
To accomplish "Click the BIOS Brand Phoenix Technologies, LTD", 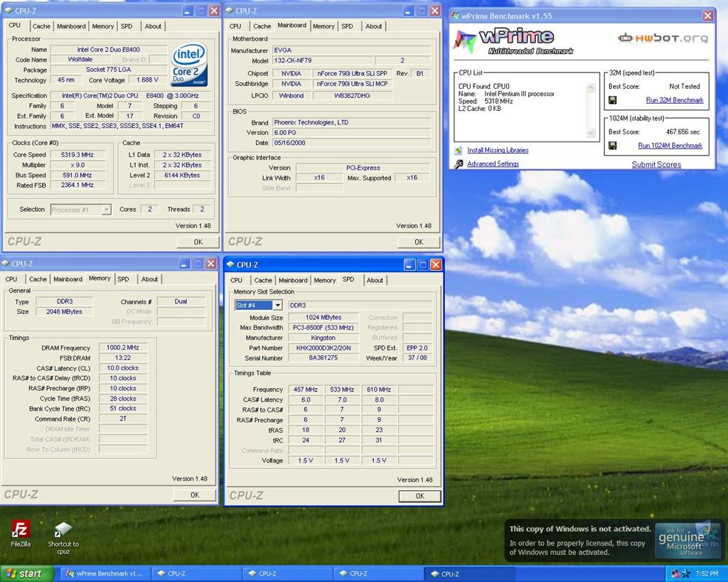I will tap(351, 122).
